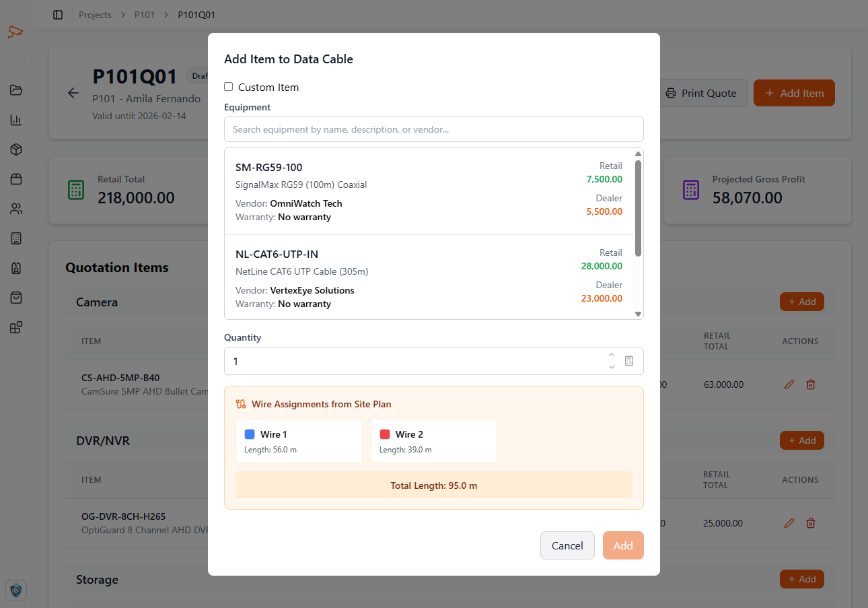The height and width of the screenshot is (608, 868).
Task: Select the Wire 2 assignment card
Action: (x=433, y=441)
